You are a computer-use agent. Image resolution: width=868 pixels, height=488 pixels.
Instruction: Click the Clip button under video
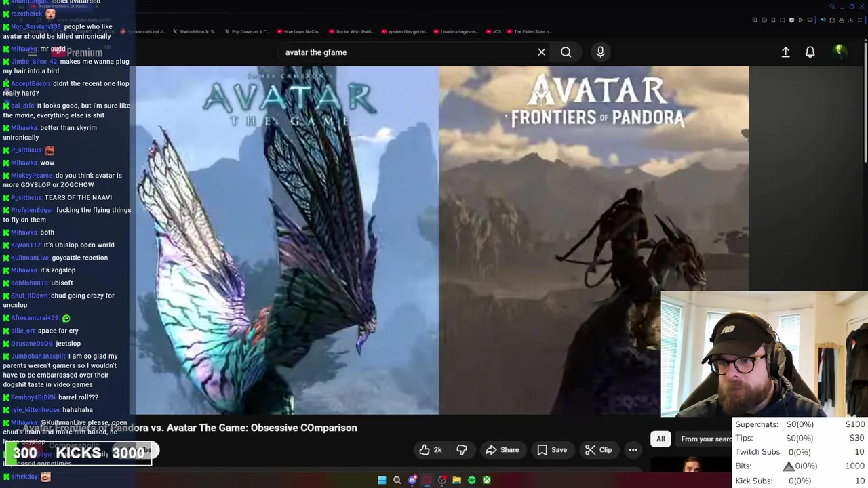(x=598, y=450)
